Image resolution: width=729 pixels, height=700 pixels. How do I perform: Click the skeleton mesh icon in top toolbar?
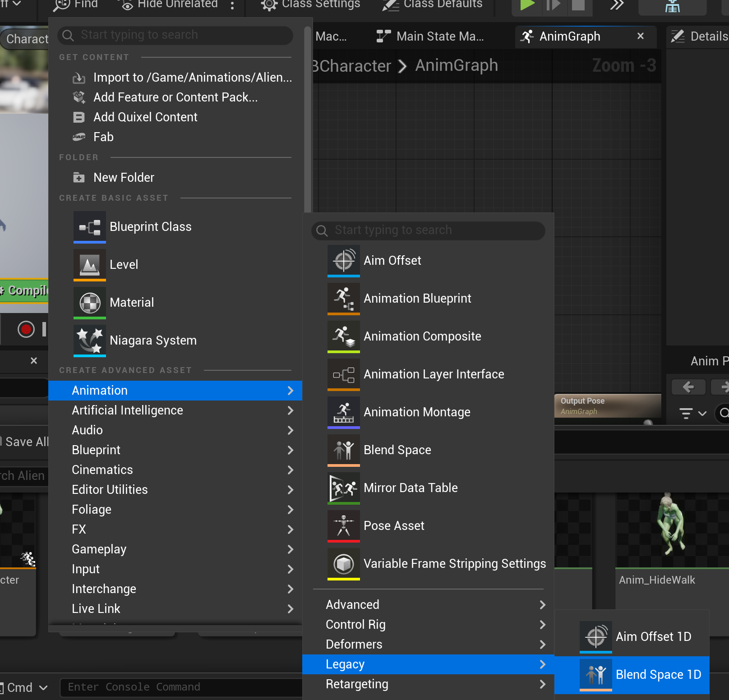tap(672, 6)
